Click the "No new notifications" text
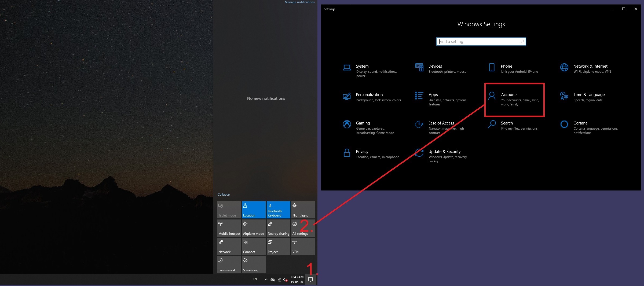644x286 pixels. point(266,98)
